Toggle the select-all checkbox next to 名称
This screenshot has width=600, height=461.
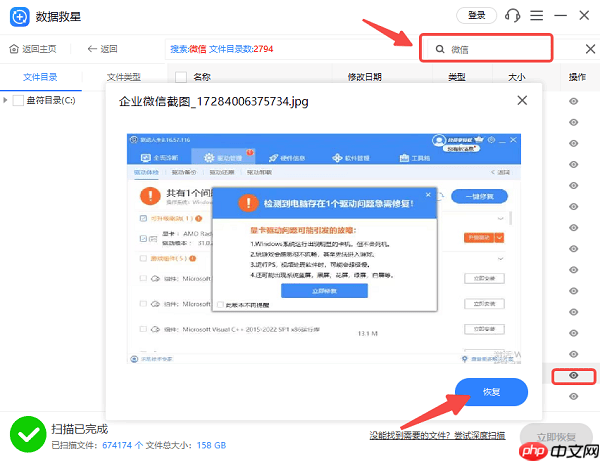point(181,77)
